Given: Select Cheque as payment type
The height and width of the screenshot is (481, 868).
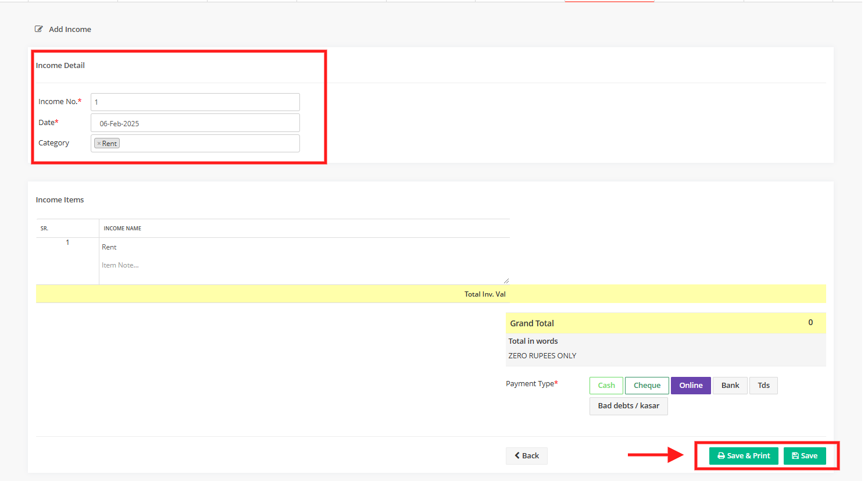Looking at the screenshot, I should point(646,386).
